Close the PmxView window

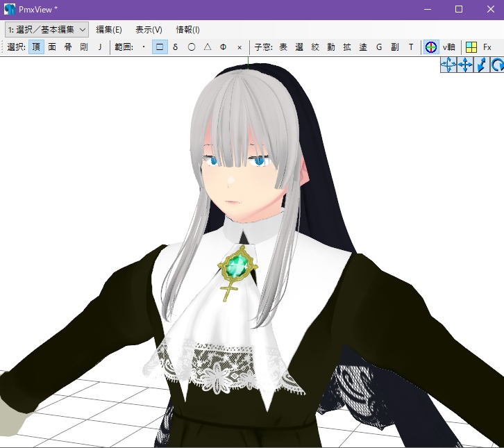point(491,9)
